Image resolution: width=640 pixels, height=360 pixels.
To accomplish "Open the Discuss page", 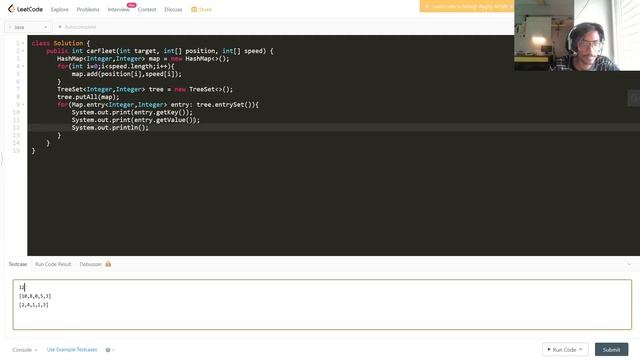I will click(x=173, y=9).
